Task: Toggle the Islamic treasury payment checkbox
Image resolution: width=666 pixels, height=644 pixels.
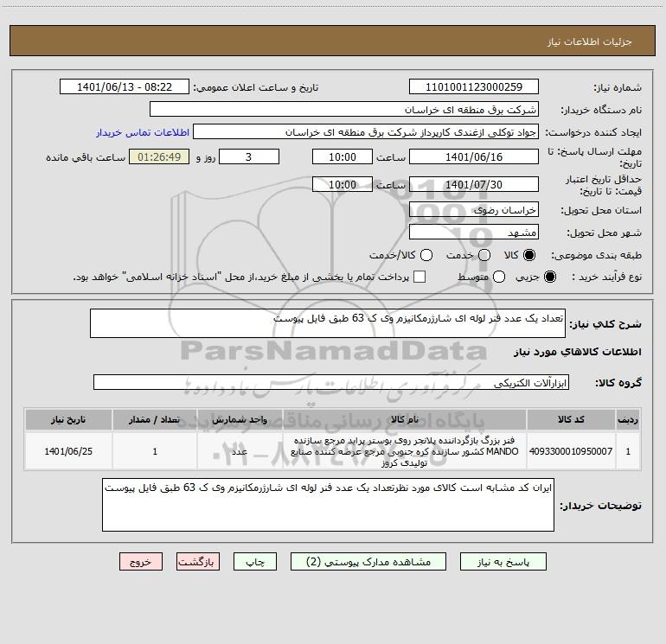Action: [x=419, y=277]
